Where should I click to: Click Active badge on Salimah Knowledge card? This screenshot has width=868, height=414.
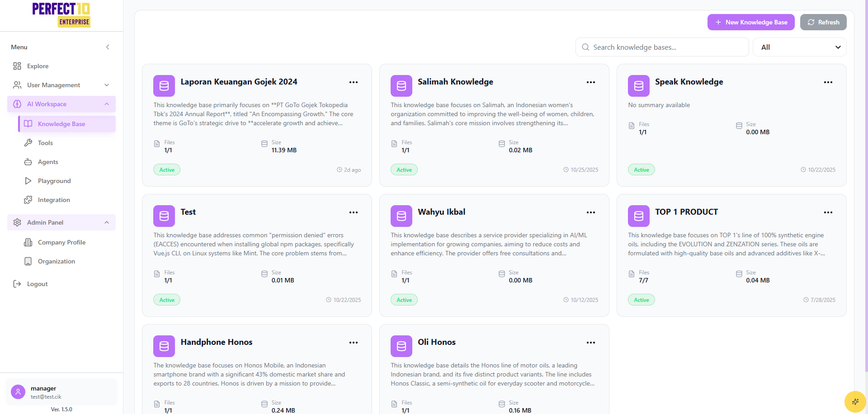[x=404, y=169]
